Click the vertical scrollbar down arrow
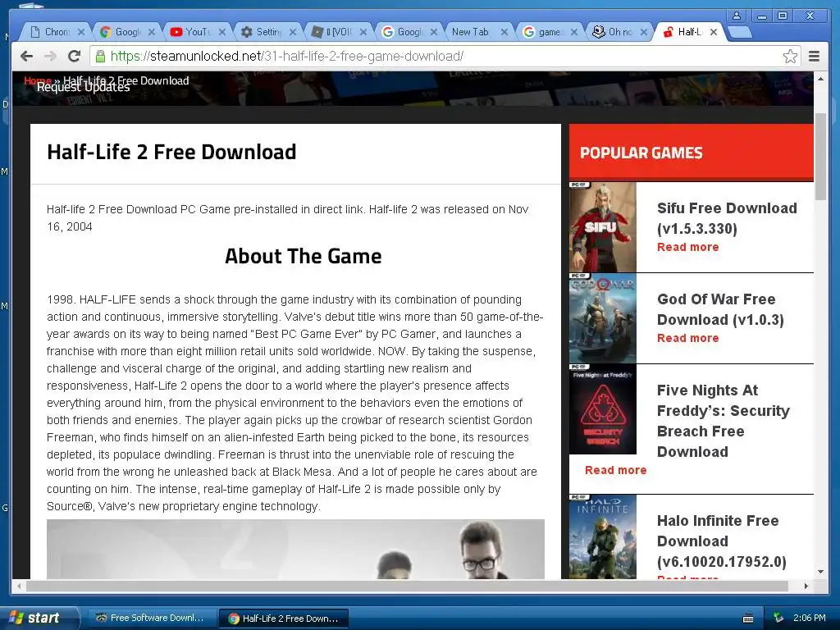This screenshot has width=840, height=630. click(x=820, y=572)
